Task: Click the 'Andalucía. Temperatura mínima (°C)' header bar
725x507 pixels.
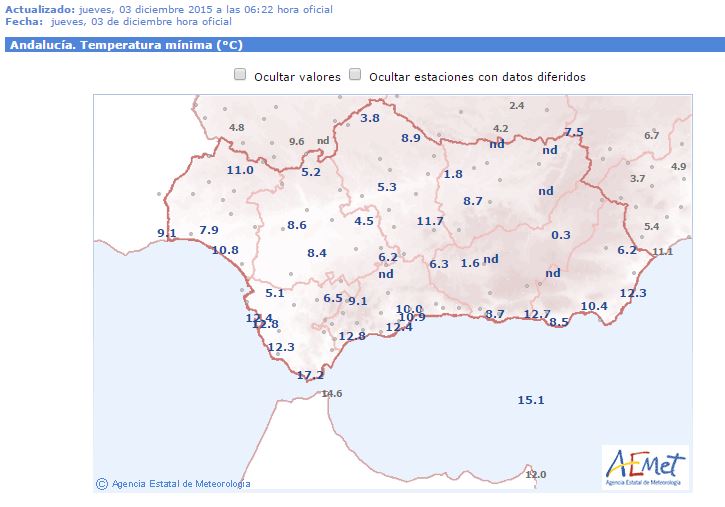Action: point(362,45)
